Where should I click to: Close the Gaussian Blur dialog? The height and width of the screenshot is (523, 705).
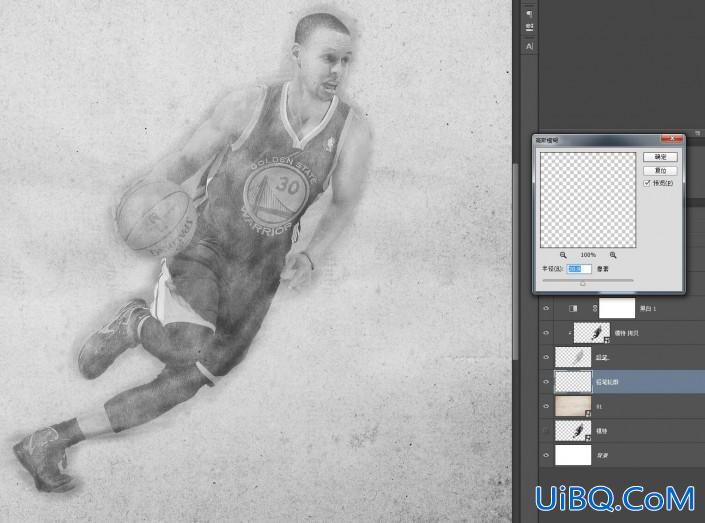coord(672,139)
